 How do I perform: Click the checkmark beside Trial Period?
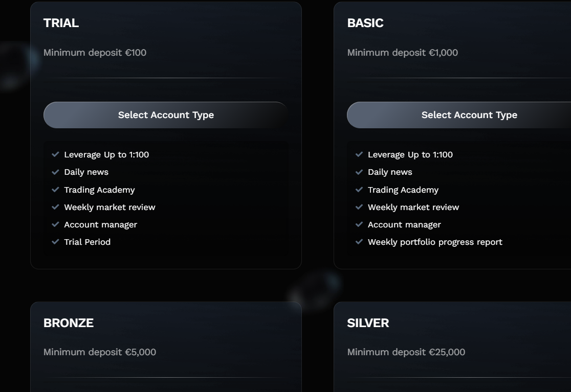(55, 241)
